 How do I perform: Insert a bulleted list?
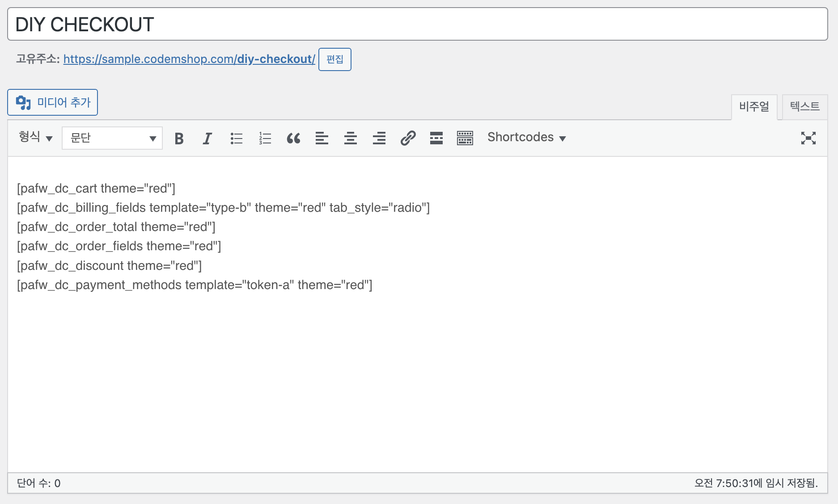pyautogui.click(x=236, y=139)
